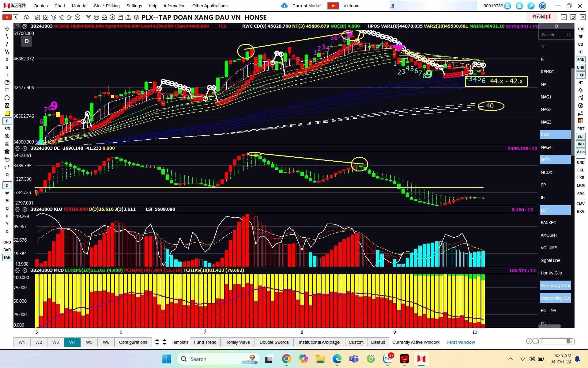Click the circled X icon in toolbar
588x368 pixels.
coord(77,17)
